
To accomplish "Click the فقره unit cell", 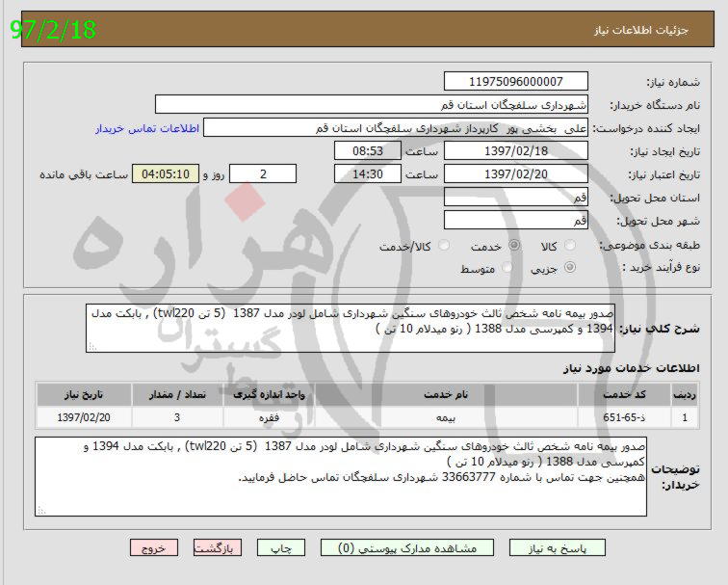I will [x=270, y=417].
